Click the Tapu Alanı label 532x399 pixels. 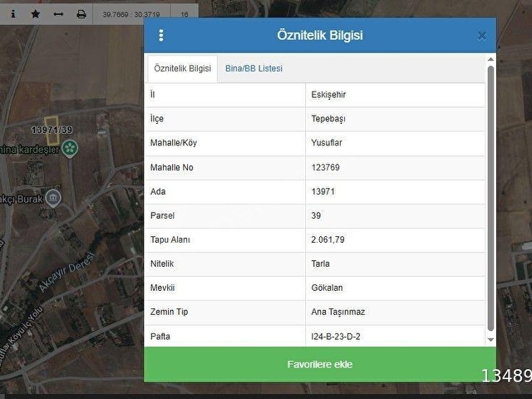[x=170, y=239]
